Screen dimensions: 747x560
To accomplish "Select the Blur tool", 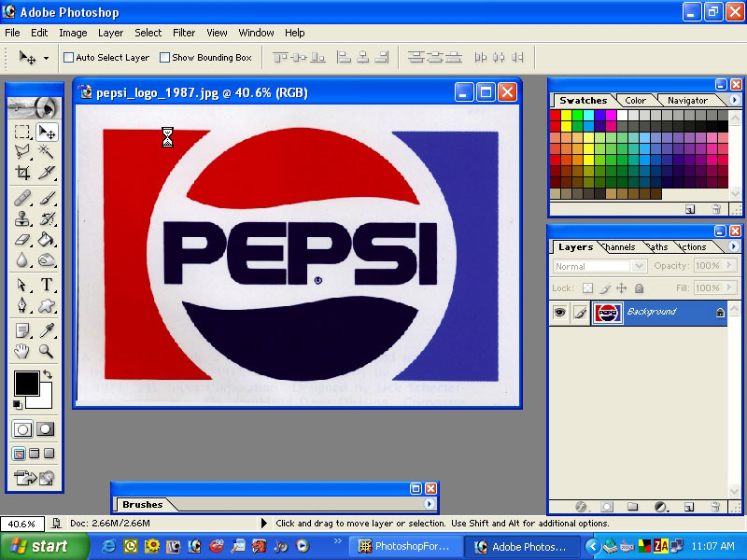I will pyautogui.click(x=21, y=260).
